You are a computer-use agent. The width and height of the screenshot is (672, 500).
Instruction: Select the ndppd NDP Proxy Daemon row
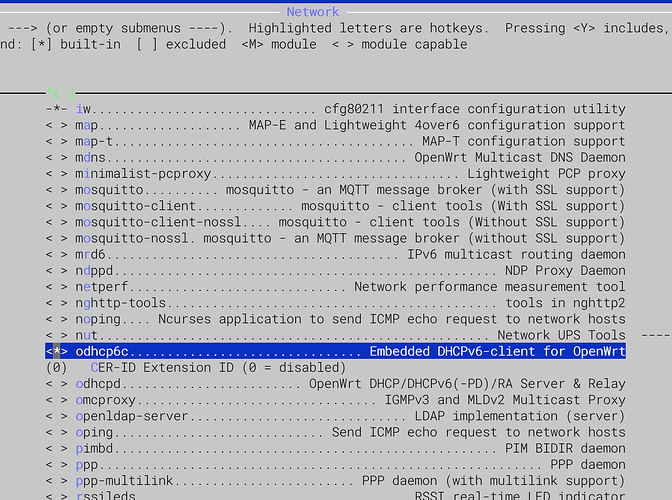335,270
